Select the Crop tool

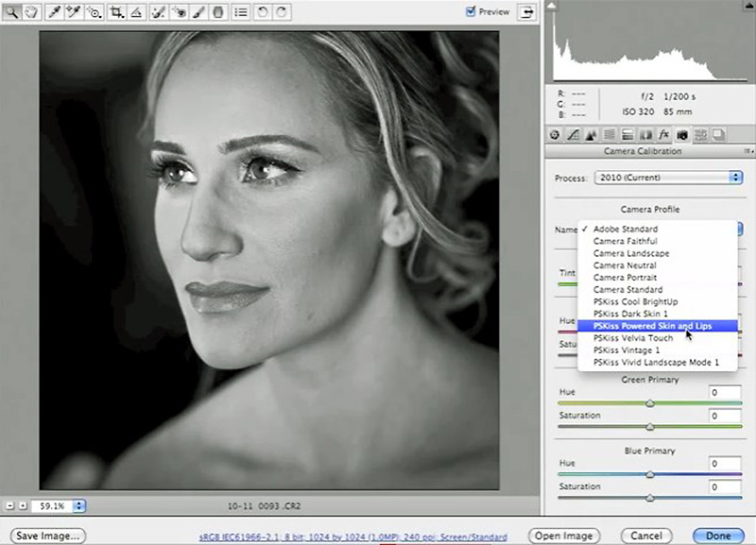click(x=116, y=12)
